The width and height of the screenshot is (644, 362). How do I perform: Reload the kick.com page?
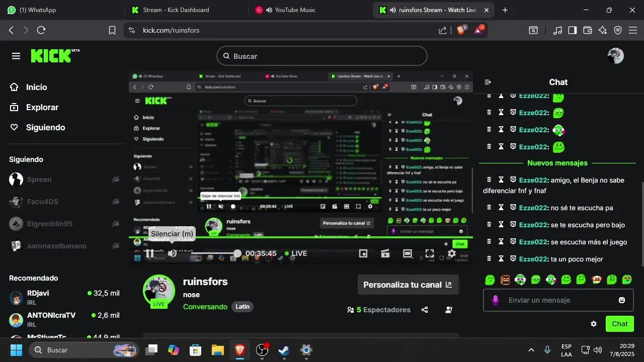point(41,30)
